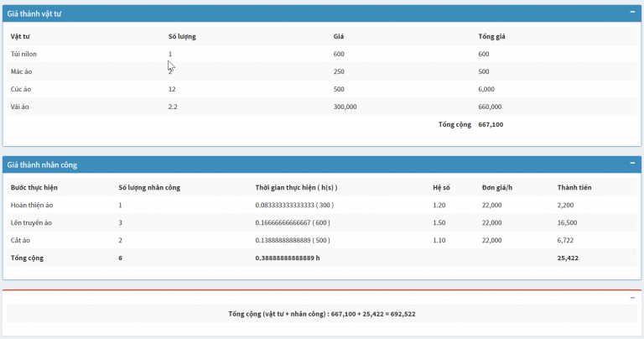Screen dimensions: 644x339
Task: Select the Túi nilon material row
Action: pyautogui.click(x=23, y=54)
